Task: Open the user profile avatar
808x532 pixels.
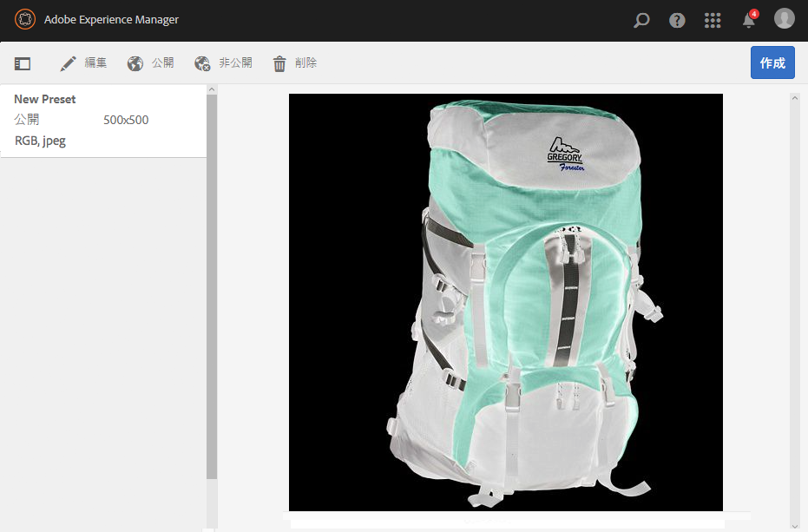Action: coord(785,18)
